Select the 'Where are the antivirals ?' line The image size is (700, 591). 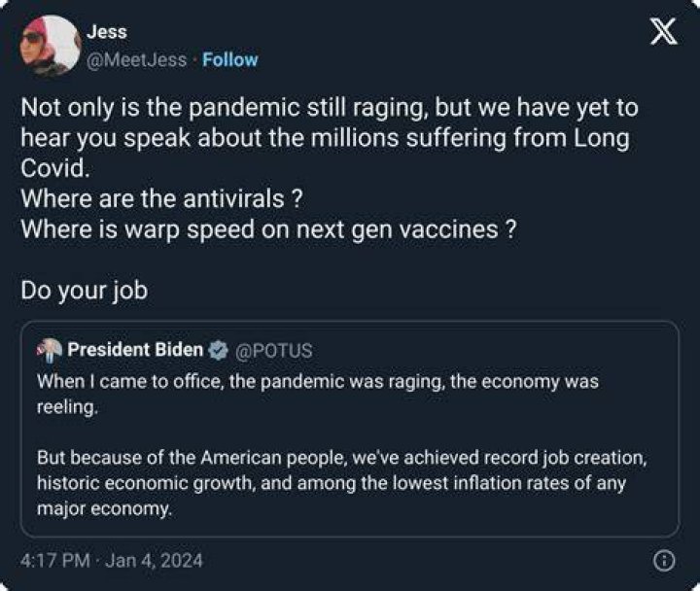[x=162, y=198]
